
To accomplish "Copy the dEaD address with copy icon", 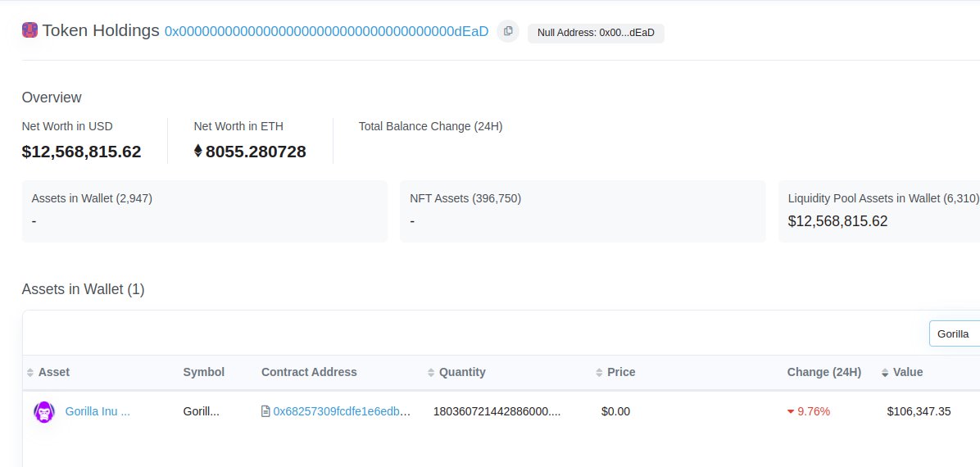I will pyautogui.click(x=507, y=31).
